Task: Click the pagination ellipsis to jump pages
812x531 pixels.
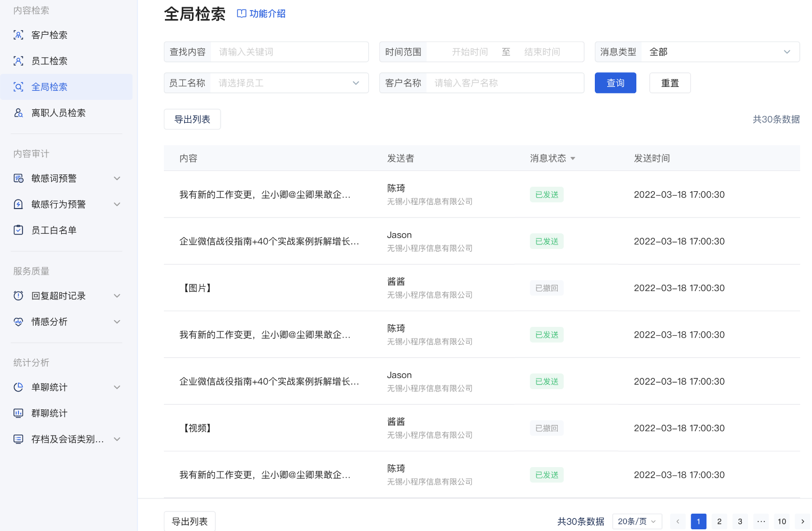Action: (x=761, y=521)
